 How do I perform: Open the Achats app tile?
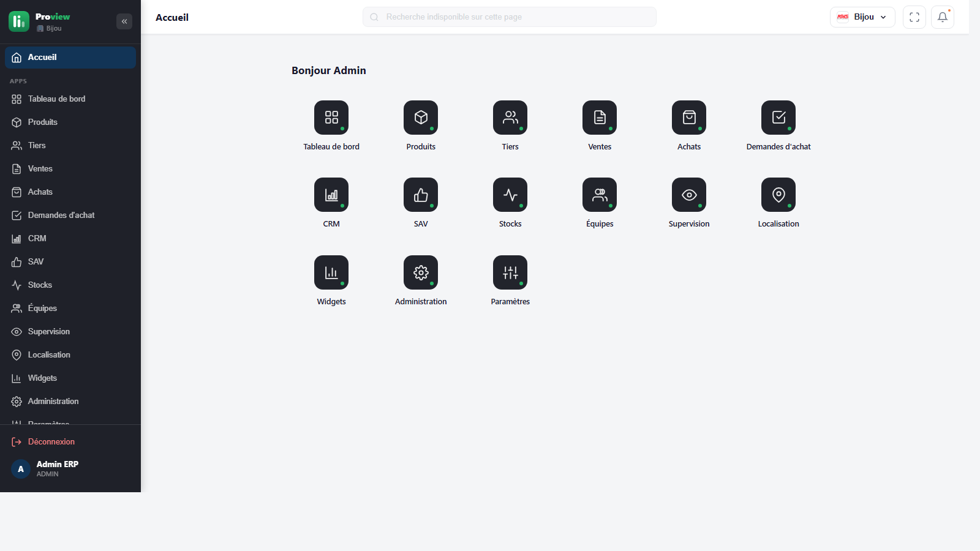pyautogui.click(x=689, y=118)
